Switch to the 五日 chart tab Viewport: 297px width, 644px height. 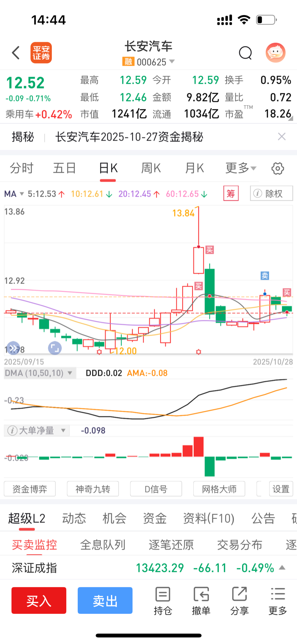point(65,168)
